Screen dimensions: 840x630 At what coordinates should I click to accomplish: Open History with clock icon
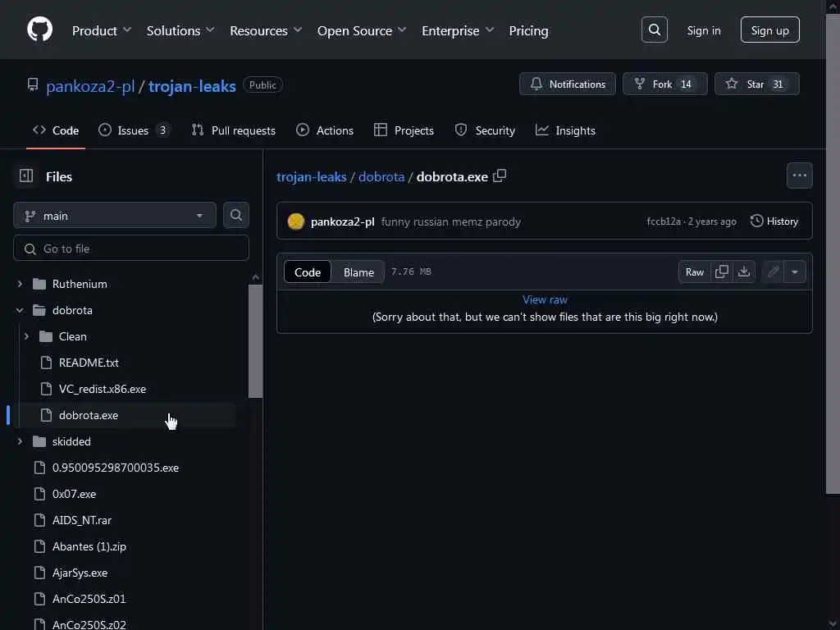(774, 221)
